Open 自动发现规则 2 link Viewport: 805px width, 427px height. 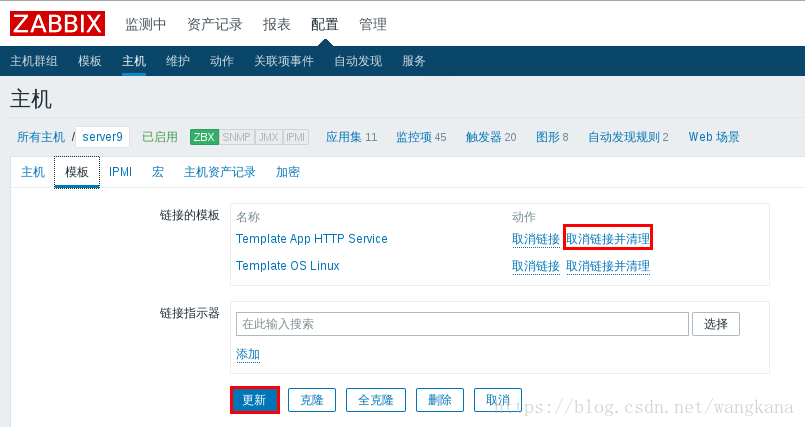(628, 137)
